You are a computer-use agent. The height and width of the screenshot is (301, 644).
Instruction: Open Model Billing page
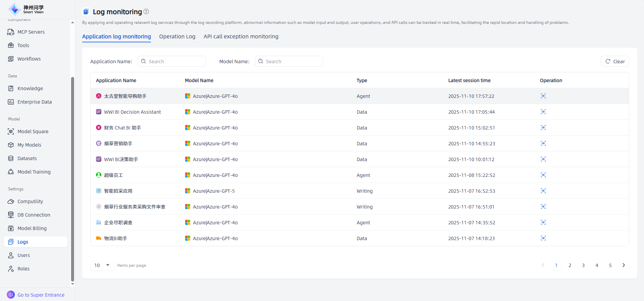click(x=32, y=228)
